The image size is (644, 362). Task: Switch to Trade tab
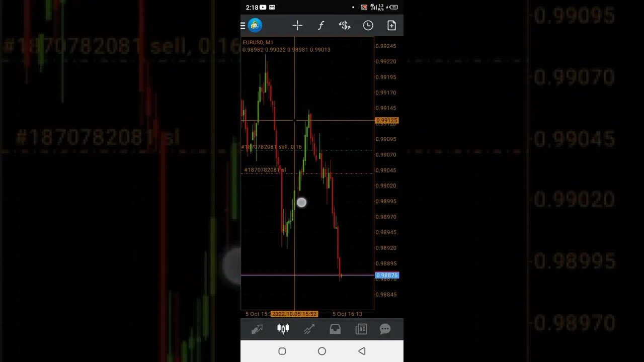coord(309,329)
